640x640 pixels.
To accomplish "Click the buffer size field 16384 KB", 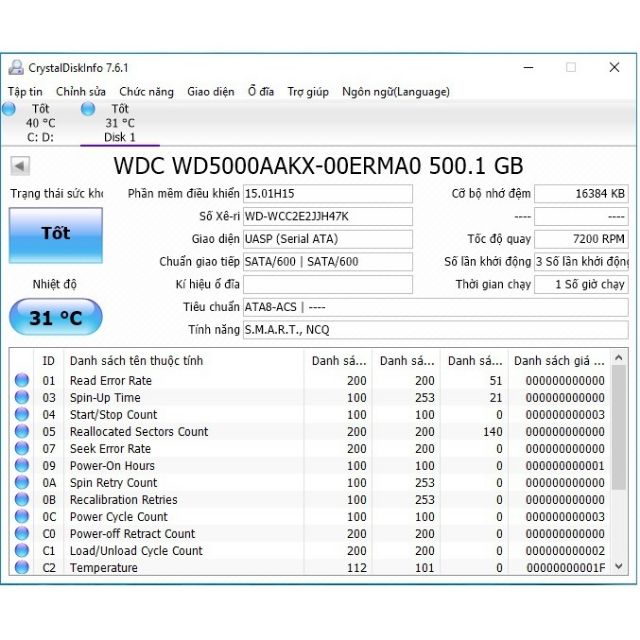I will [581, 193].
